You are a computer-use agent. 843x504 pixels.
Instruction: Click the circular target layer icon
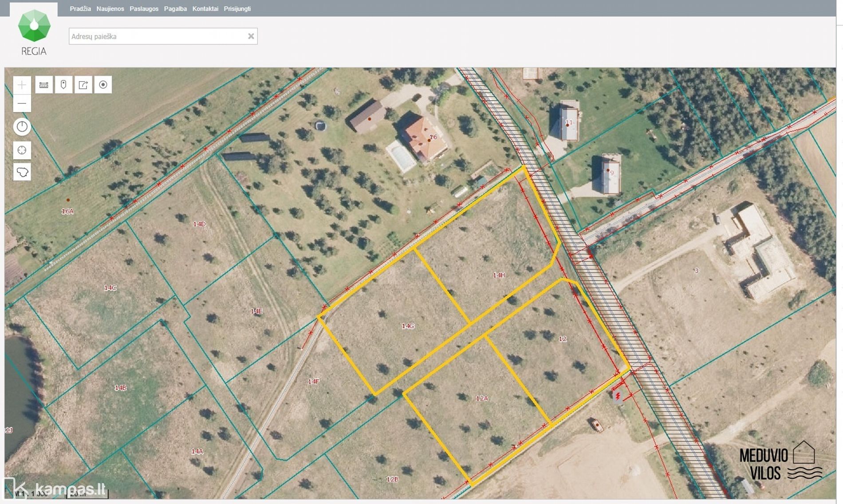(103, 85)
